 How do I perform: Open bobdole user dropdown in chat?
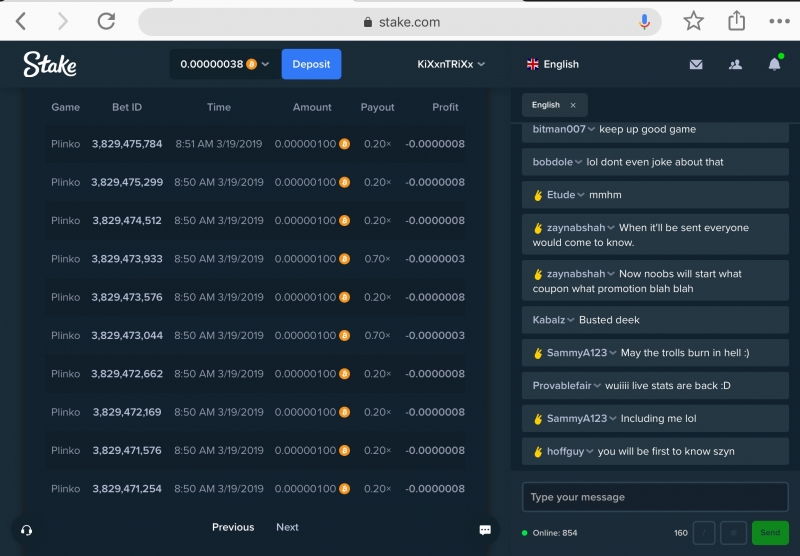579,162
